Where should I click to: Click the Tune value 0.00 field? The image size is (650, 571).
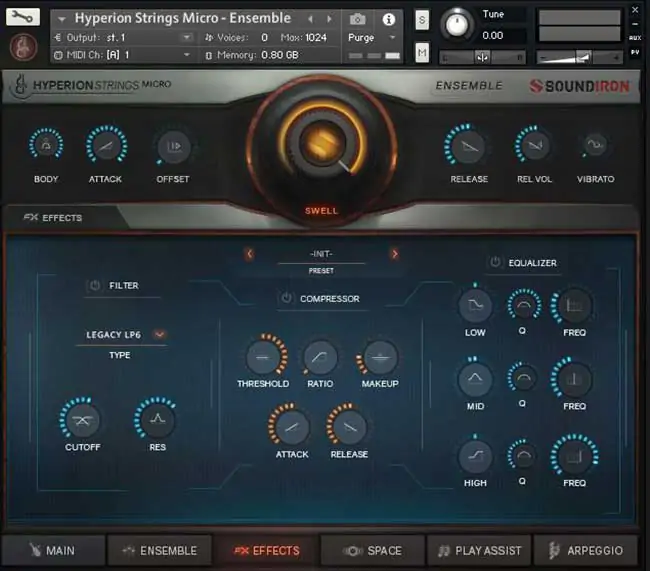coord(492,36)
